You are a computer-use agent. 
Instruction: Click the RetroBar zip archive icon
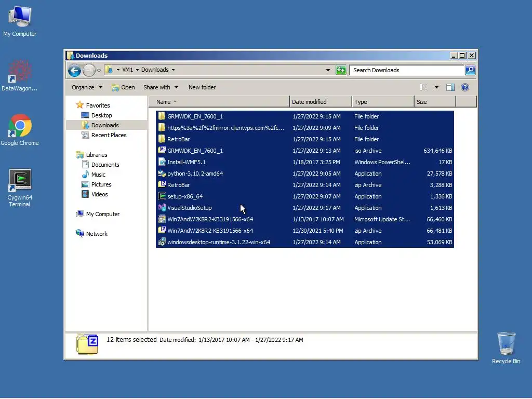[x=162, y=184]
